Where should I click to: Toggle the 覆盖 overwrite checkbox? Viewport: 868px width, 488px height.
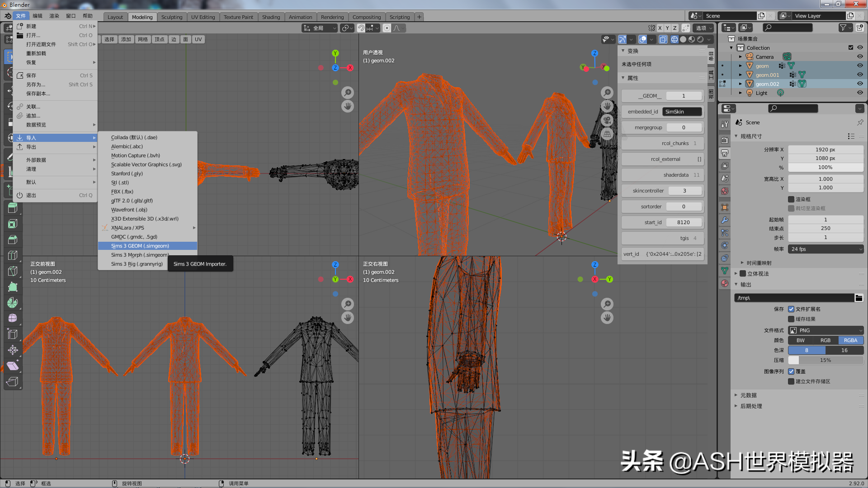791,371
